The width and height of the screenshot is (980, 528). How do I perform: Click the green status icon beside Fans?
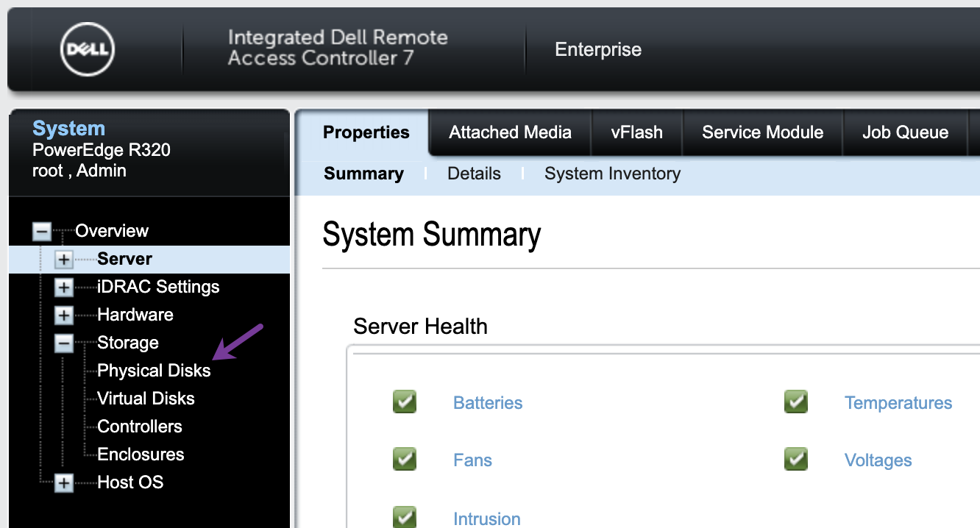point(405,460)
